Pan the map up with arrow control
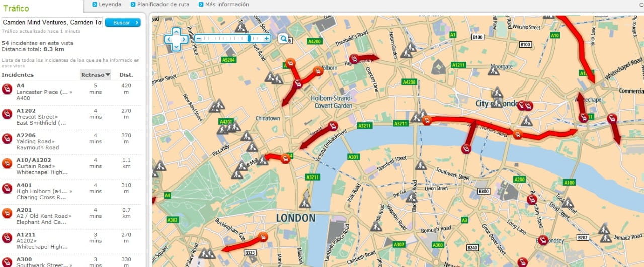 click(x=176, y=32)
